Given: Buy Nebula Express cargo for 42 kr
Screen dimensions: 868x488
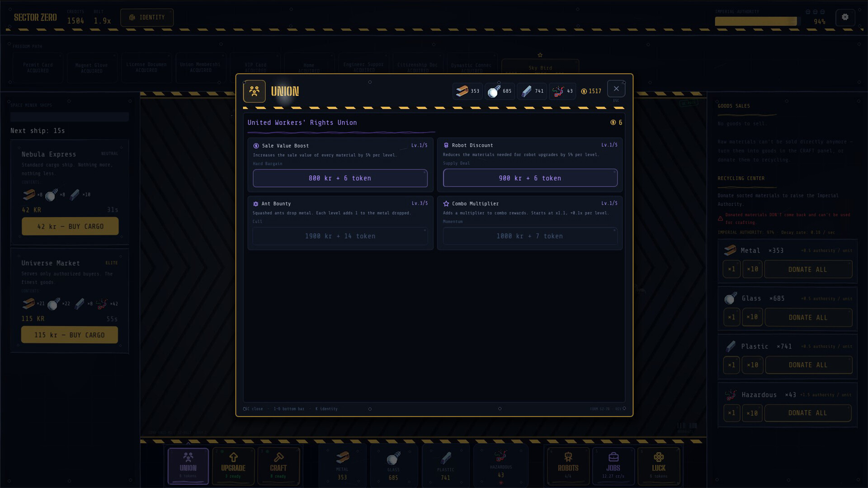Looking at the screenshot, I should pyautogui.click(x=70, y=226).
